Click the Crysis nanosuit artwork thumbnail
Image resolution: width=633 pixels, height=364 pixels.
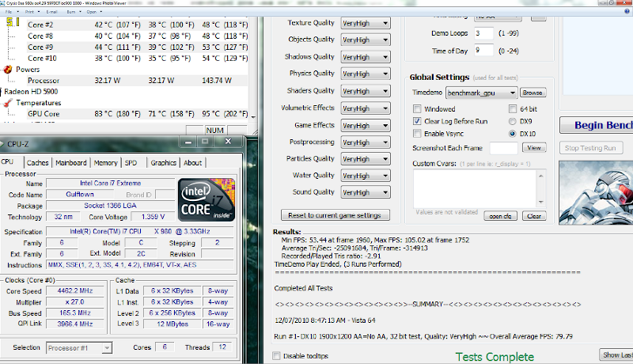(x=596, y=192)
